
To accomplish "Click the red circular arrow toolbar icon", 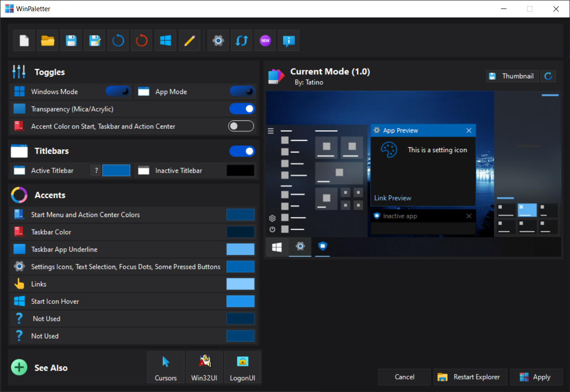I will coord(142,41).
